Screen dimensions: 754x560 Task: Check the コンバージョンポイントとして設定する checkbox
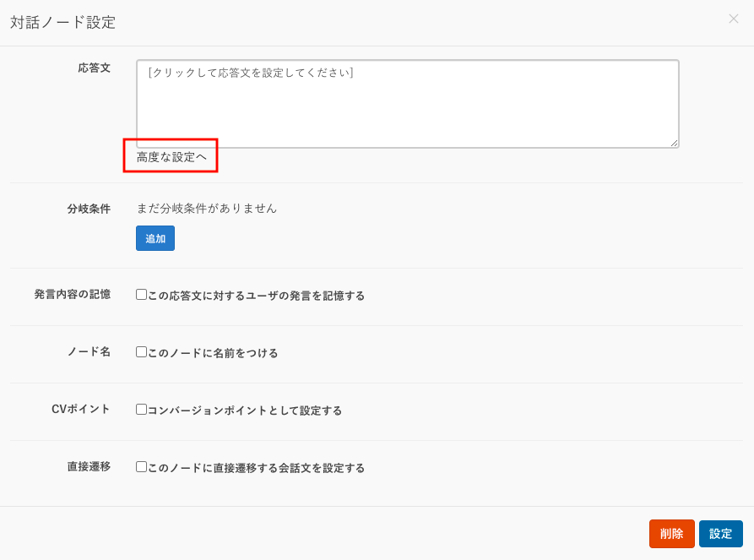[142, 410]
